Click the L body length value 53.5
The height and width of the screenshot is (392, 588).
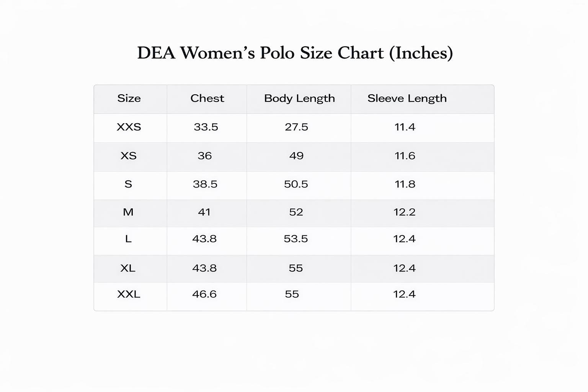click(296, 239)
